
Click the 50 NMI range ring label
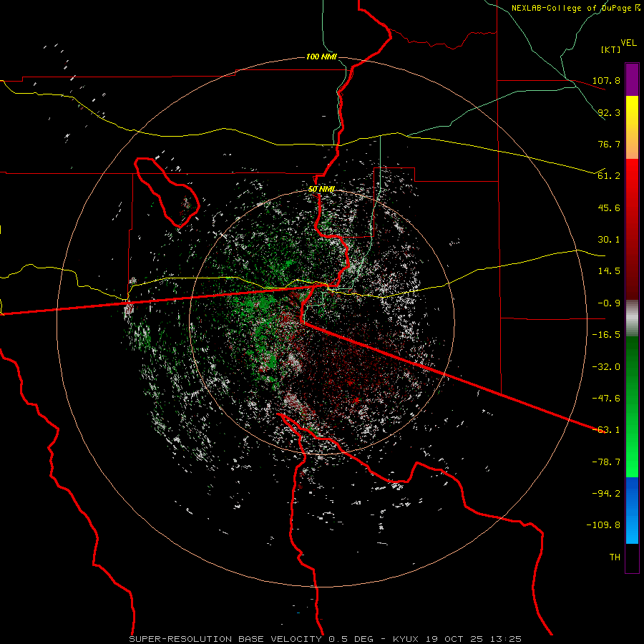tap(321, 189)
